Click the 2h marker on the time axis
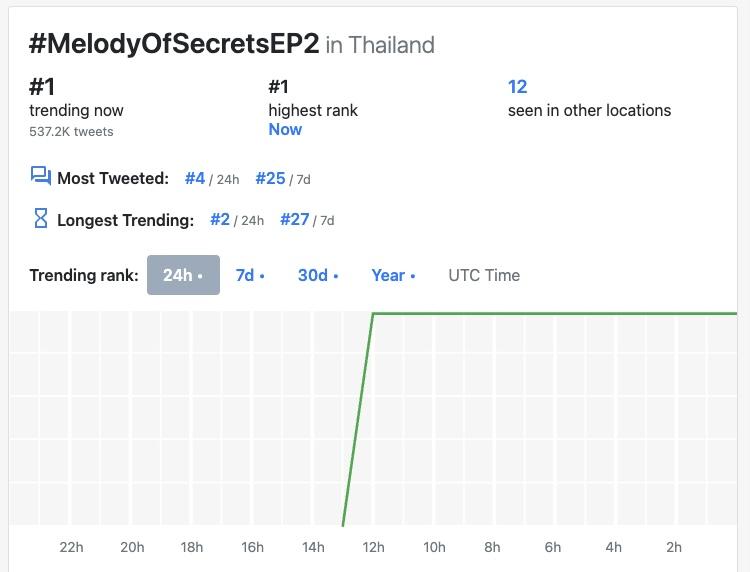This screenshot has width=750, height=572. tap(674, 547)
